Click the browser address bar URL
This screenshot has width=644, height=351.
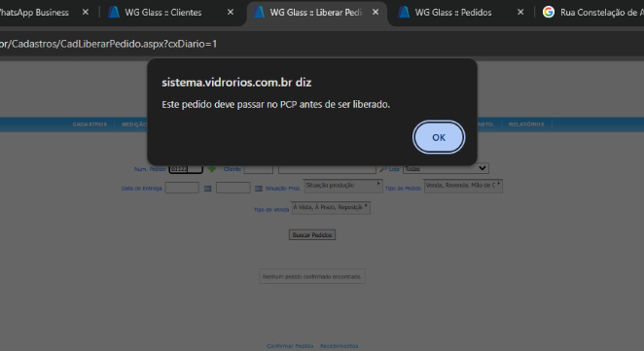[108, 44]
